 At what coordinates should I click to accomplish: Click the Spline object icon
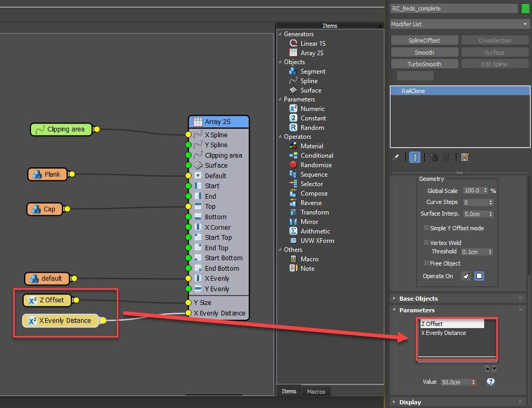pos(293,81)
